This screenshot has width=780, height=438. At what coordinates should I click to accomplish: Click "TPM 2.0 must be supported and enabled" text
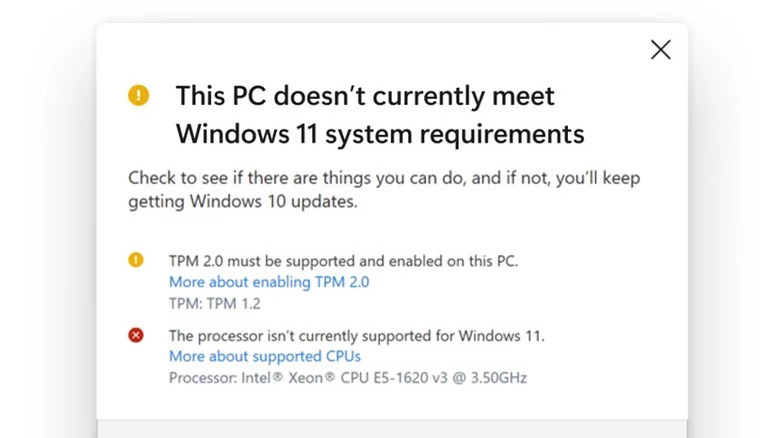coord(343,261)
